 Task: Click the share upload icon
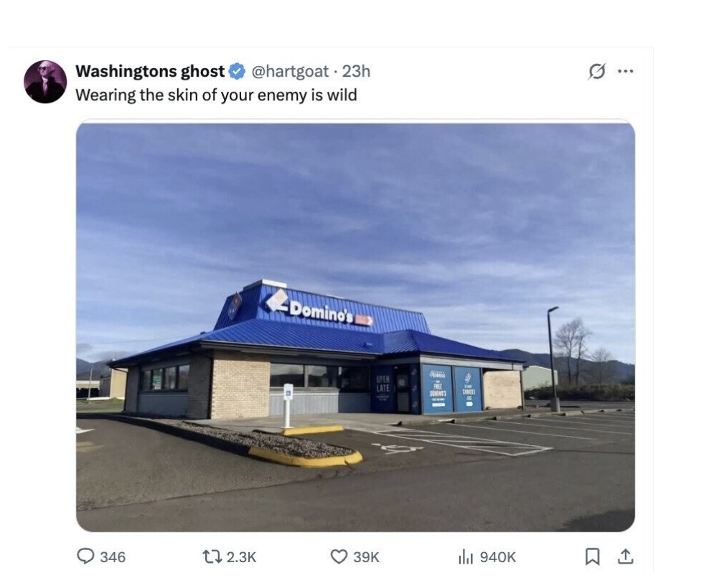(x=626, y=556)
